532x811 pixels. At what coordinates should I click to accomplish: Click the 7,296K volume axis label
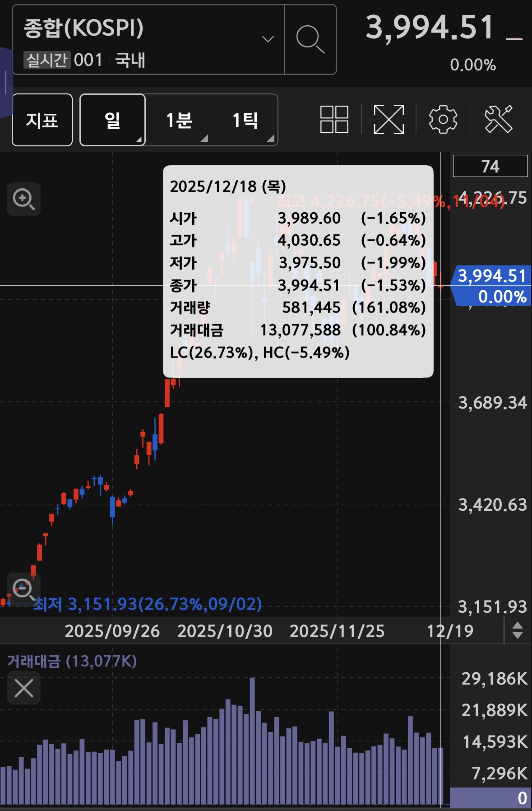click(x=500, y=773)
